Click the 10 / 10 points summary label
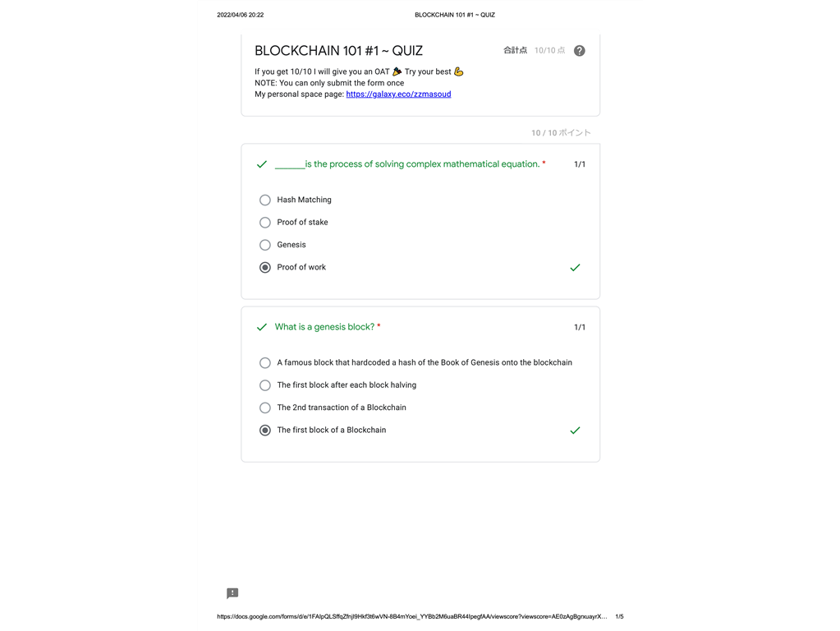 tap(561, 133)
